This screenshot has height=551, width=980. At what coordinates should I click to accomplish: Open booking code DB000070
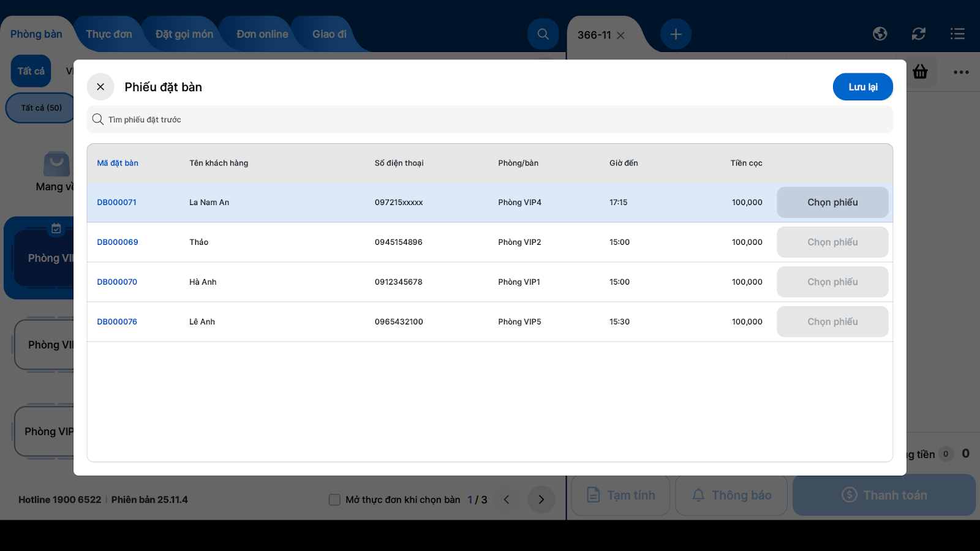(x=117, y=282)
